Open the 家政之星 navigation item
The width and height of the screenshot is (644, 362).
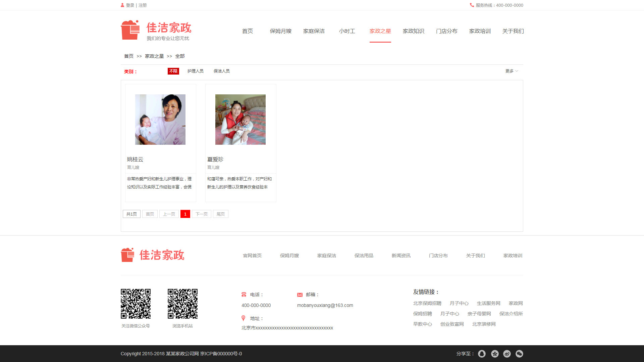pos(380,31)
